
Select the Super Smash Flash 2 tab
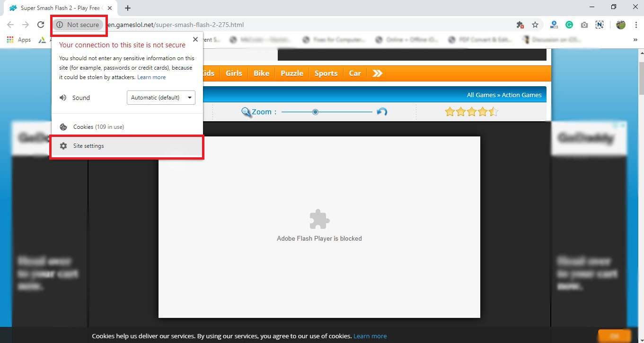(61, 8)
